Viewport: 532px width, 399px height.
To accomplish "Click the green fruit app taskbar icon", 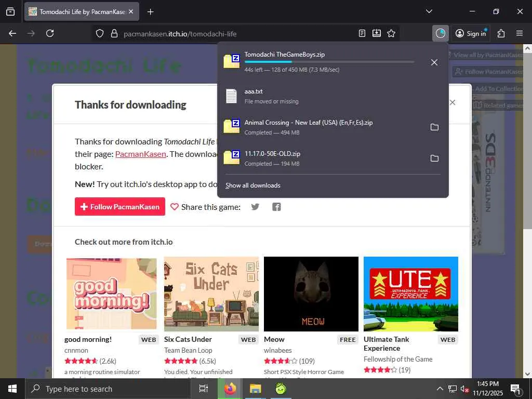I will click(x=281, y=389).
